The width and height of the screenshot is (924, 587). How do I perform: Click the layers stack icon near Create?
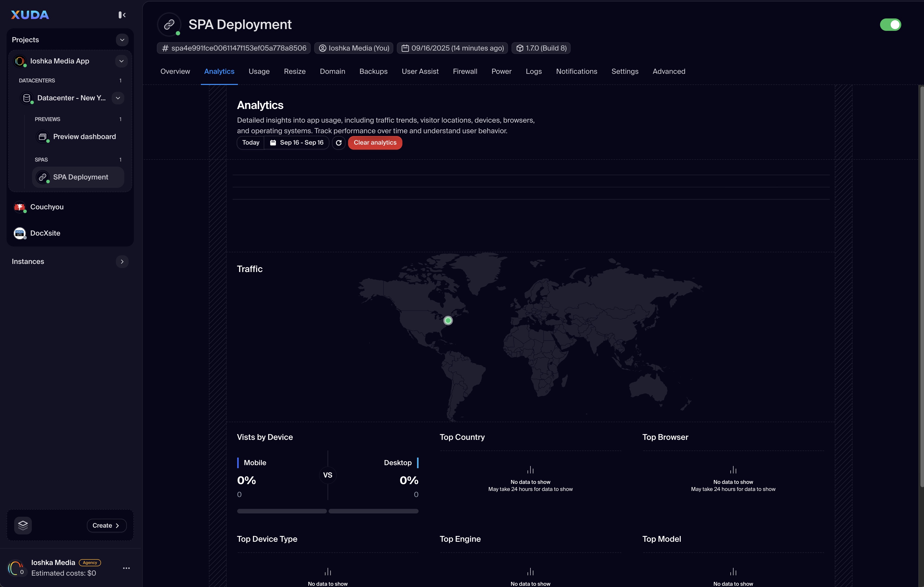(x=23, y=525)
